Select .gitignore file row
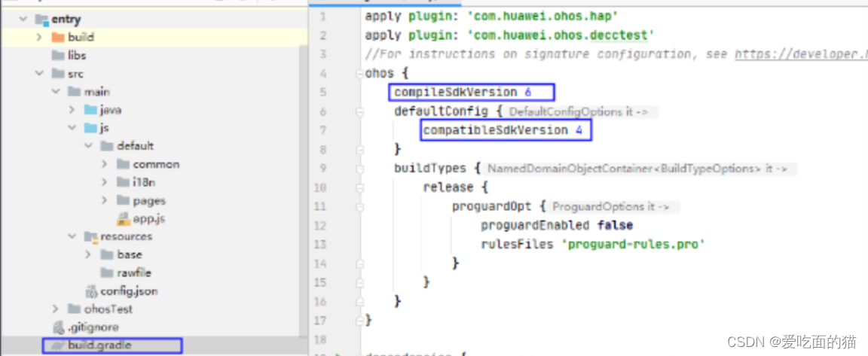The height and width of the screenshot is (356, 868). click(x=93, y=327)
